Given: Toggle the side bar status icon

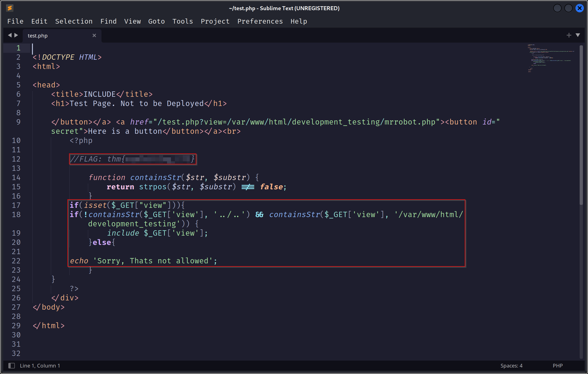Looking at the screenshot, I should (x=12, y=365).
